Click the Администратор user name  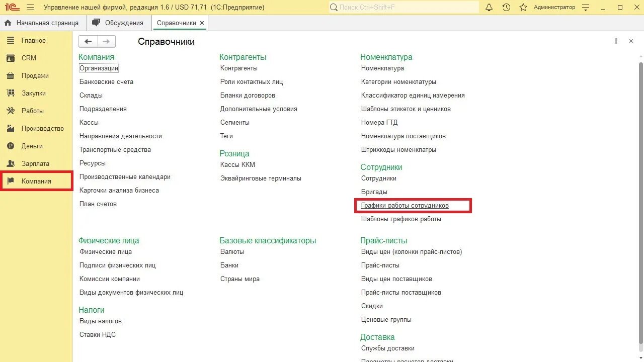554,8
